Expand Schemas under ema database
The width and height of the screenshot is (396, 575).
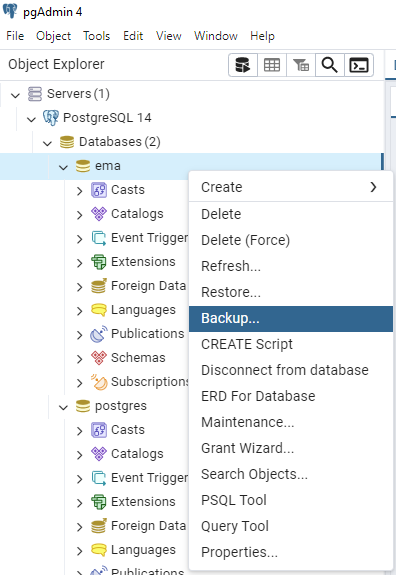80,359
